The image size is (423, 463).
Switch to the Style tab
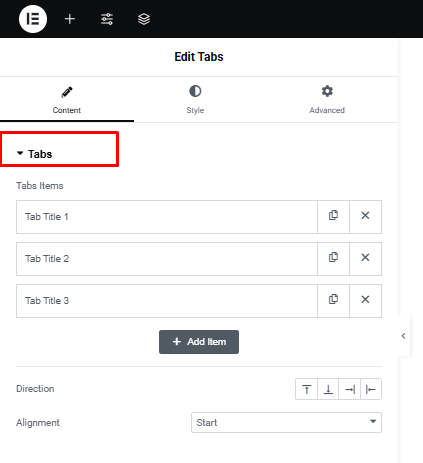tap(195, 100)
